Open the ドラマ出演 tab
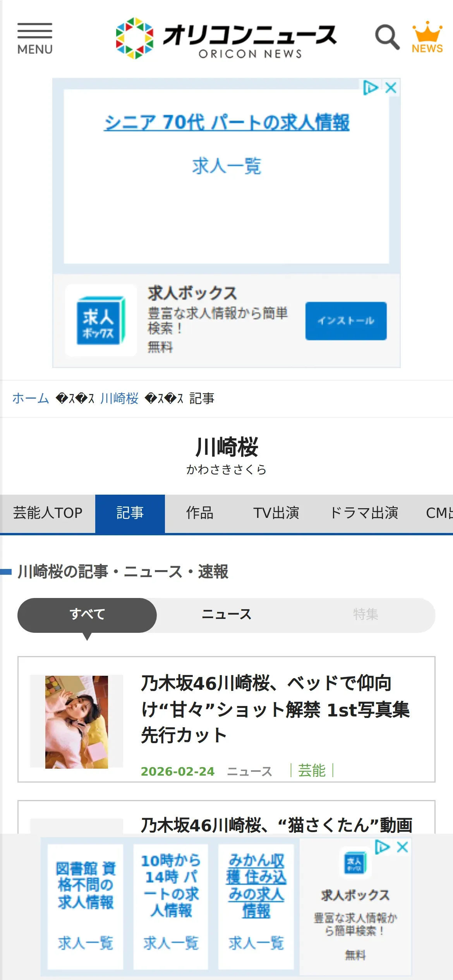Viewport: 453px width, 980px height. [364, 513]
